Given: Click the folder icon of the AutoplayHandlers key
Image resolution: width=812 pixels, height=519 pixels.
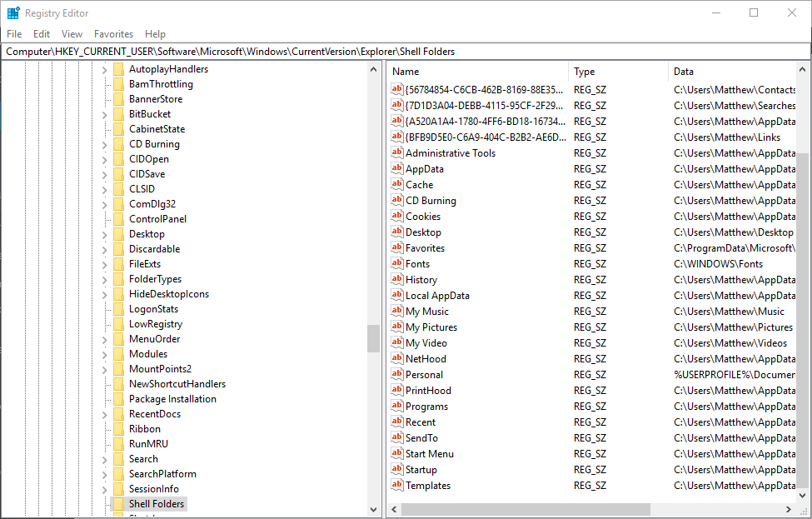Looking at the screenshot, I should click(118, 69).
